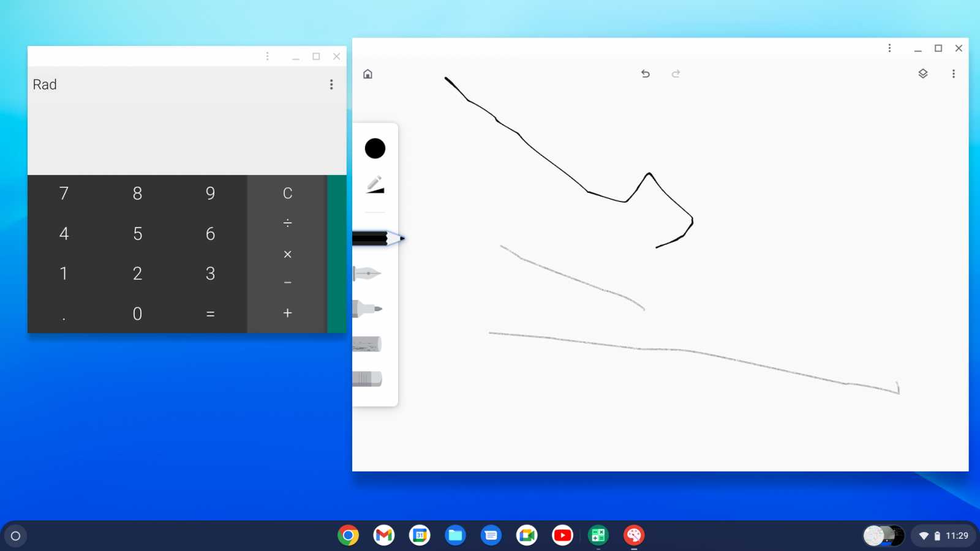Open the canvas toolbar more options menu
The image size is (980, 551).
coord(953,73)
